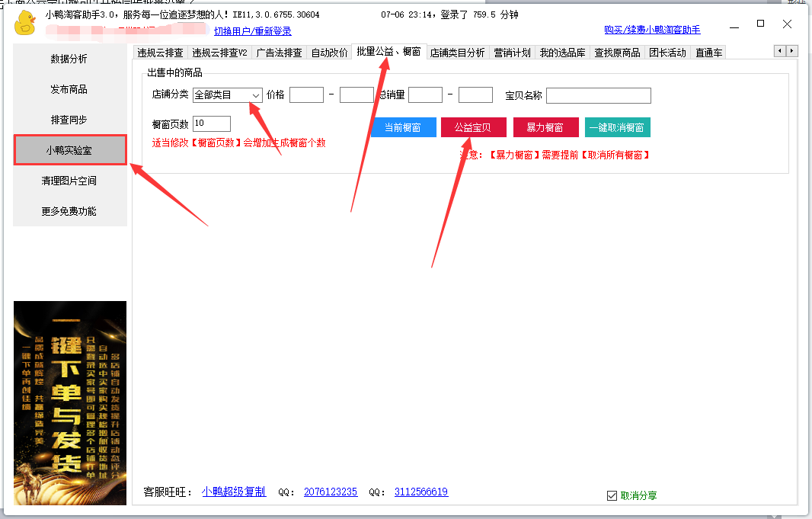Focus the minimum 总销量 input field

click(426, 95)
